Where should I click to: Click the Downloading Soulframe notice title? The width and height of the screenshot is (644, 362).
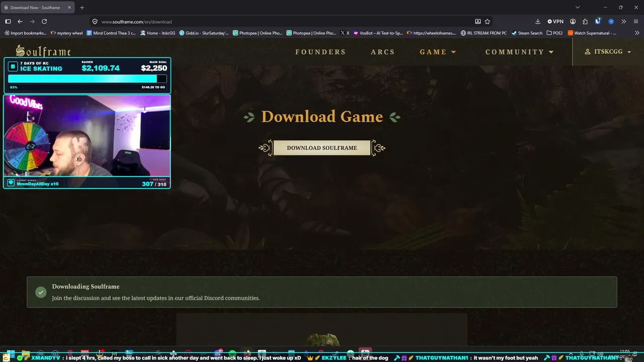point(86,287)
